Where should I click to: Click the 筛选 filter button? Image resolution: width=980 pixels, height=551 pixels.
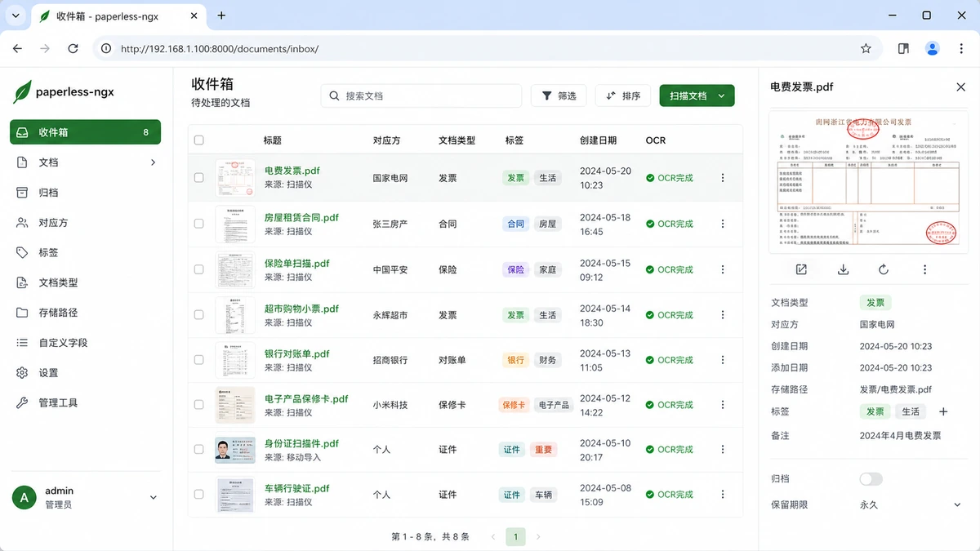point(559,96)
